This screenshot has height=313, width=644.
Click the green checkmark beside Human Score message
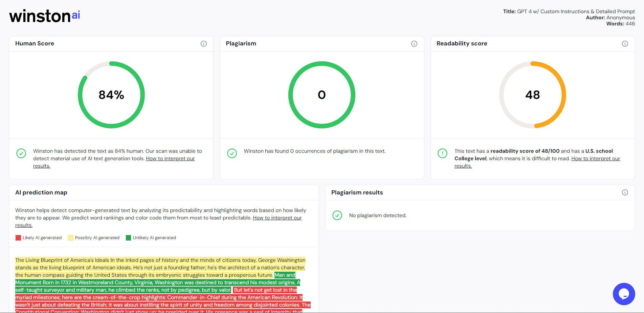21,153
